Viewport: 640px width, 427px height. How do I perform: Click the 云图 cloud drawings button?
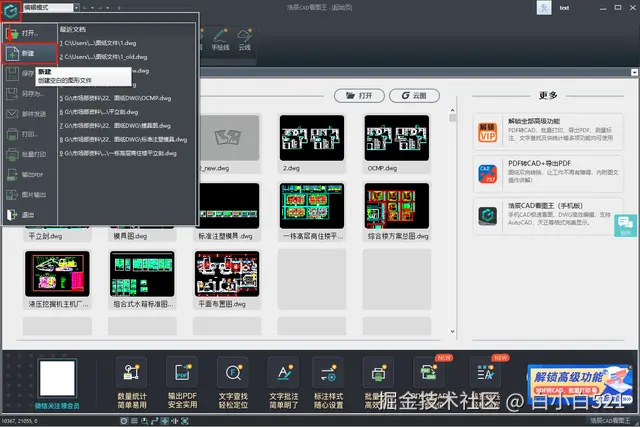414,96
